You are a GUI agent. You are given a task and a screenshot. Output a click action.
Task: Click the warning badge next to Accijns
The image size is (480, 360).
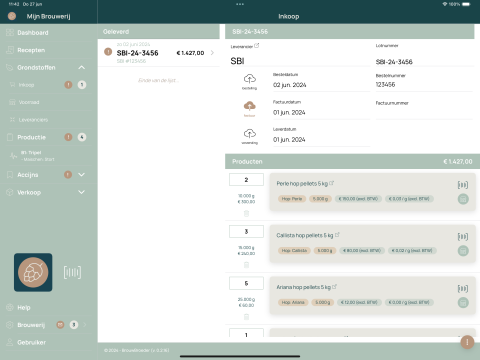click(x=68, y=175)
